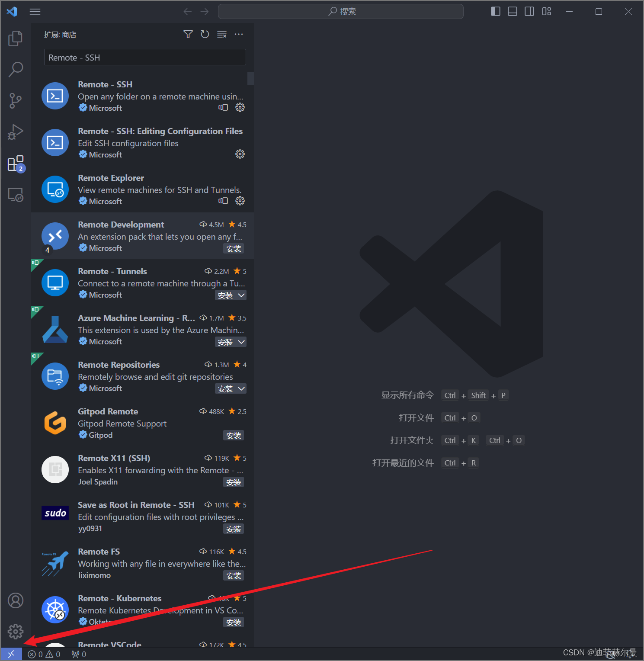644x661 pixels.
Task: Open the Remote - SSH extension entry
Action: (x=142, y=96)
